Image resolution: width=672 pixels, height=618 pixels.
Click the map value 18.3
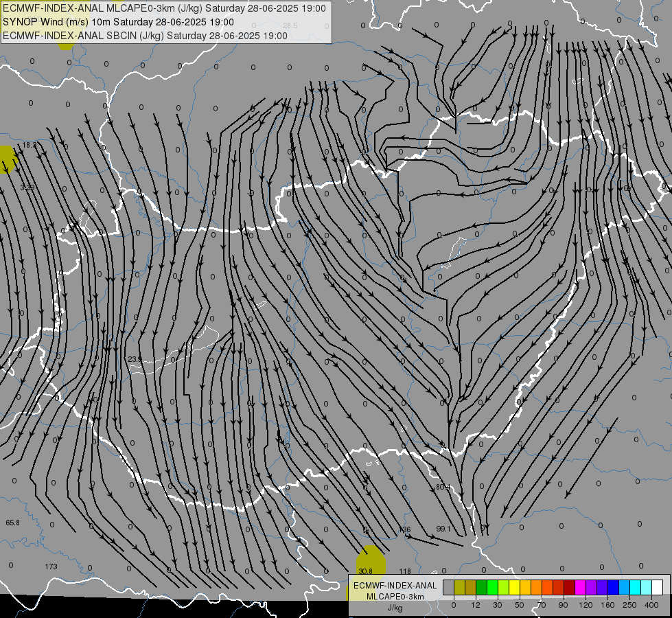tap(30, 146)
